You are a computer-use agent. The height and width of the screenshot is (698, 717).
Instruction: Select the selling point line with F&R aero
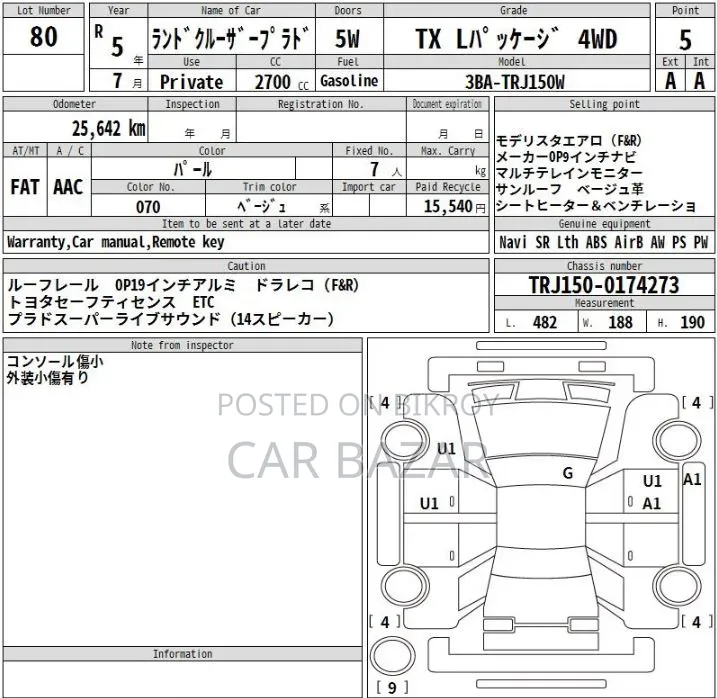click(x=569, y=141)
